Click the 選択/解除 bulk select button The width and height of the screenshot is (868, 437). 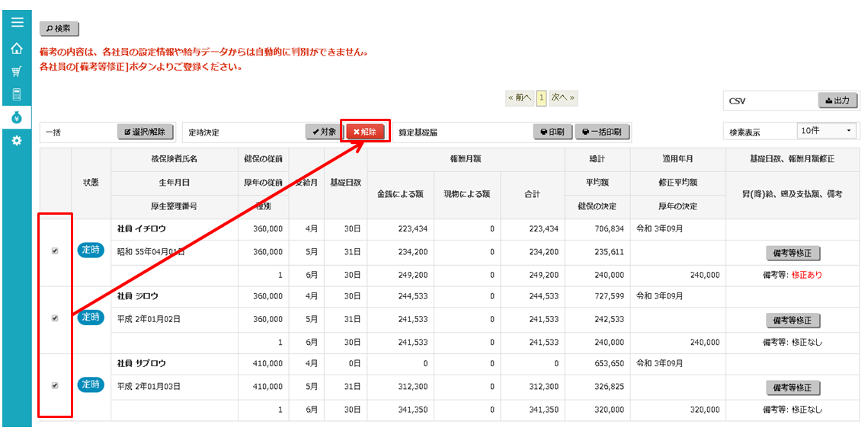coord(145,132)
